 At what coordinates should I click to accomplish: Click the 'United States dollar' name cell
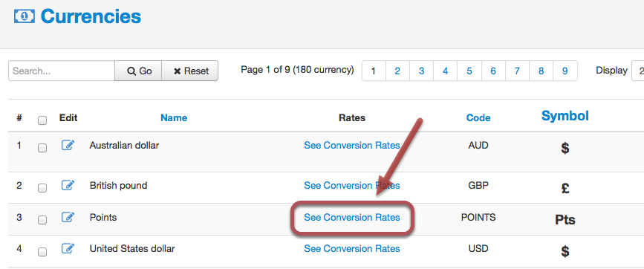[132, 249]
